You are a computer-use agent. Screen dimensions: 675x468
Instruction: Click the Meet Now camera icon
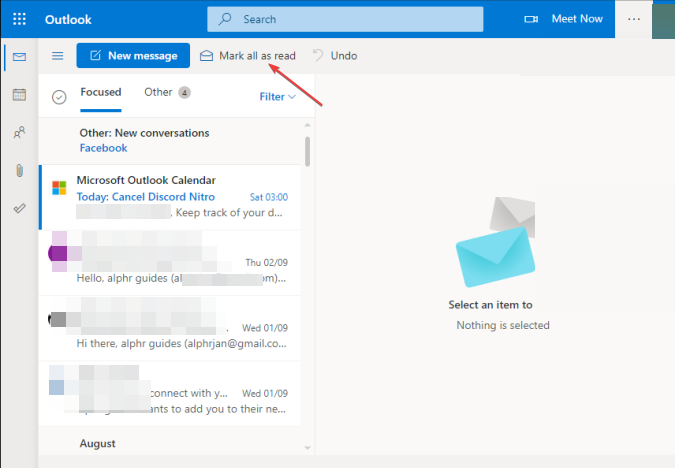pyautogui.click(x=531, y=19)
